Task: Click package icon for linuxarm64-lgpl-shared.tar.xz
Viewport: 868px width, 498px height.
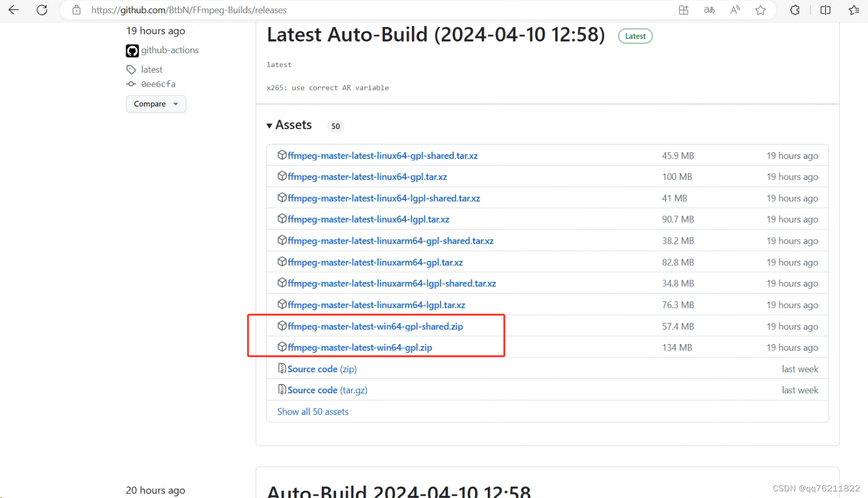Action: tap(282, 283)
